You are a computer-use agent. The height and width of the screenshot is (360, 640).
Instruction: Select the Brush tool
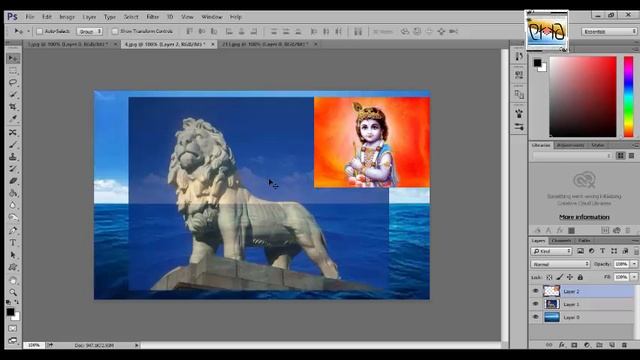coord(13,144)
